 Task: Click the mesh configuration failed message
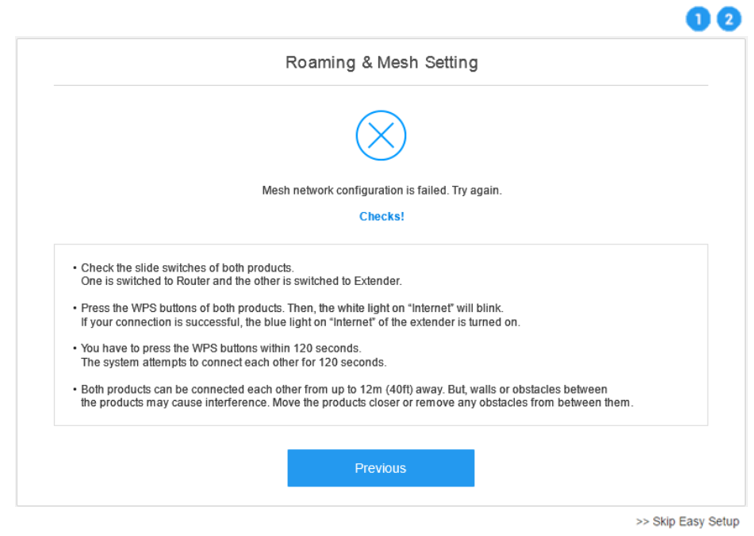382,191
